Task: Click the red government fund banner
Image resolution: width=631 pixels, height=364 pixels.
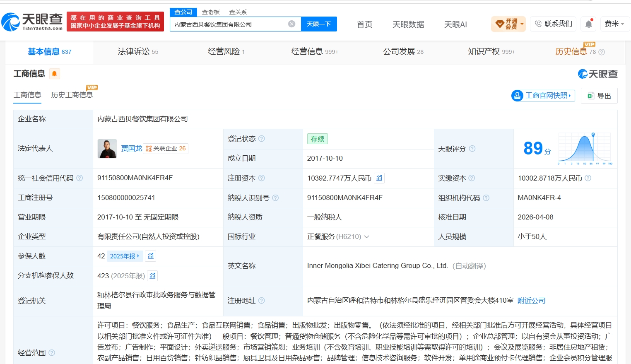Action: click(x=115, y=22)
